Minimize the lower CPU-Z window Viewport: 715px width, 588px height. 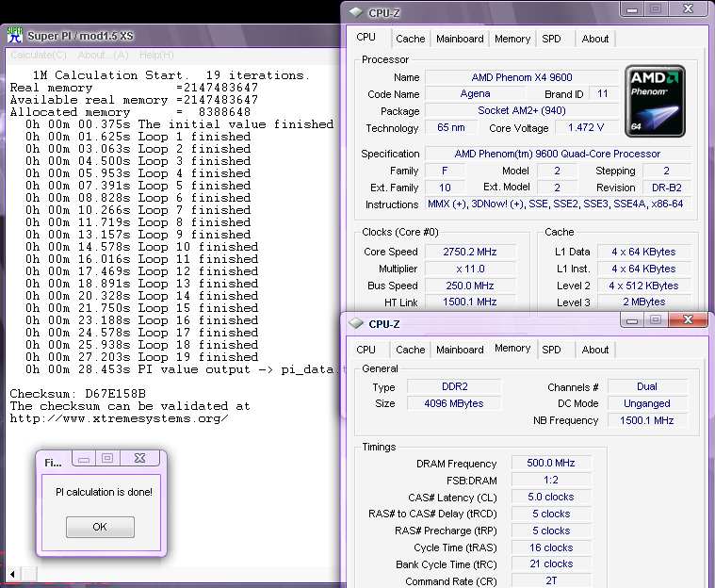(632, 319)
